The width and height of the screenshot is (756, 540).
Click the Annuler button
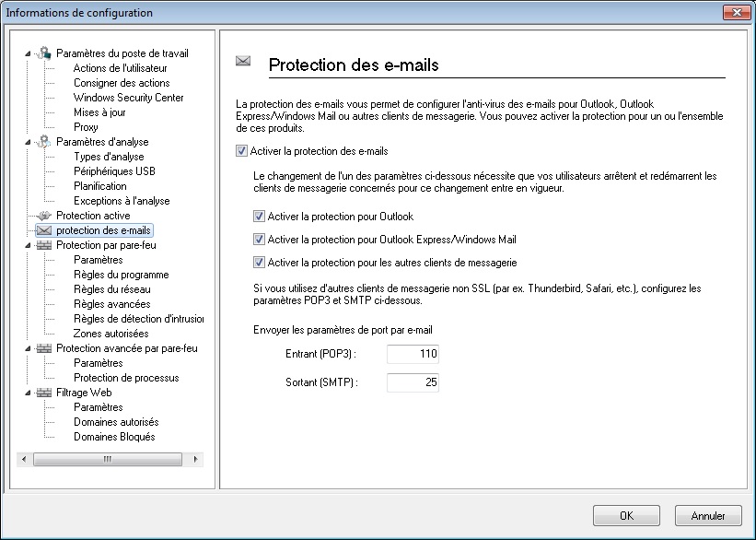pos(708,516)
